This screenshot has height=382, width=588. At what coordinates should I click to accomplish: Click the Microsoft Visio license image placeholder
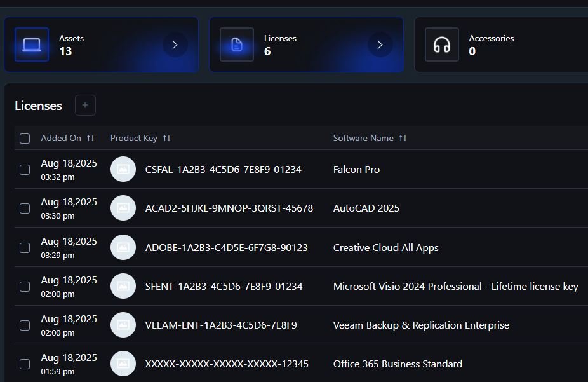point(123,286)
